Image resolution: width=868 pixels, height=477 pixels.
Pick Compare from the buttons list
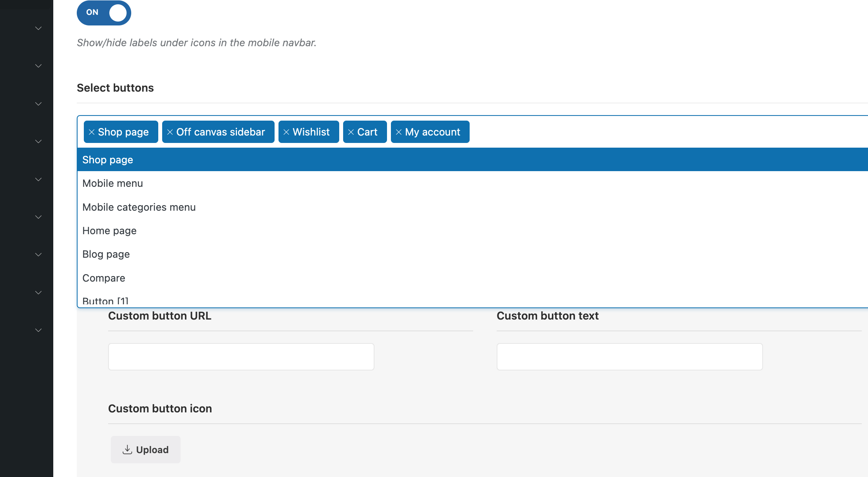coord(104,278)
